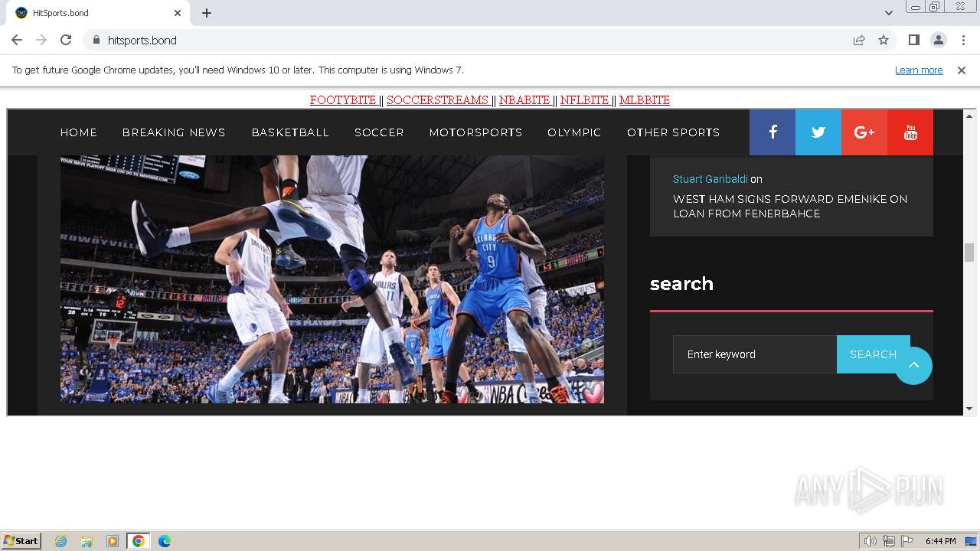Screen dimensions: 980x551
Task: Follow the MLBBITE link
Action: pyautogui.click(x=645, y=100)
